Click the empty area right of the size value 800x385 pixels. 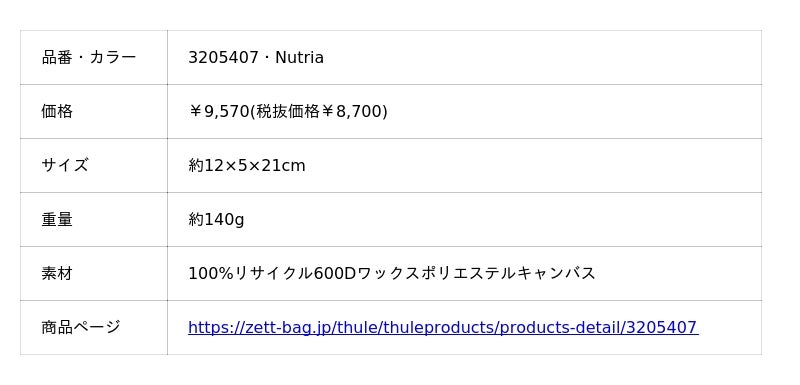tap(533, 165)
